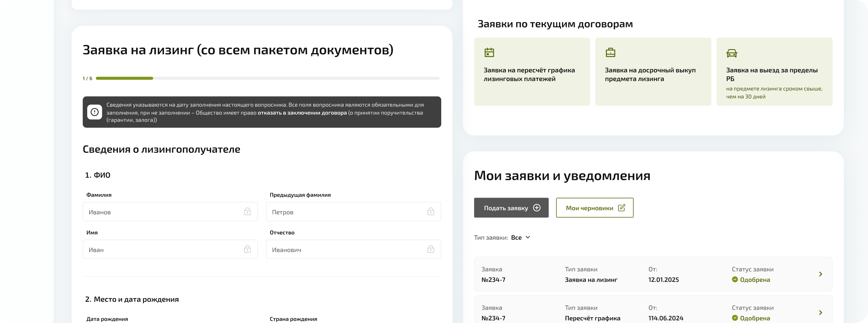Click the briefcase icon on early buyout card
Image resolution: width=868 pixels, height=323 pixels.
pyautogui.click(x=610, y=52)
